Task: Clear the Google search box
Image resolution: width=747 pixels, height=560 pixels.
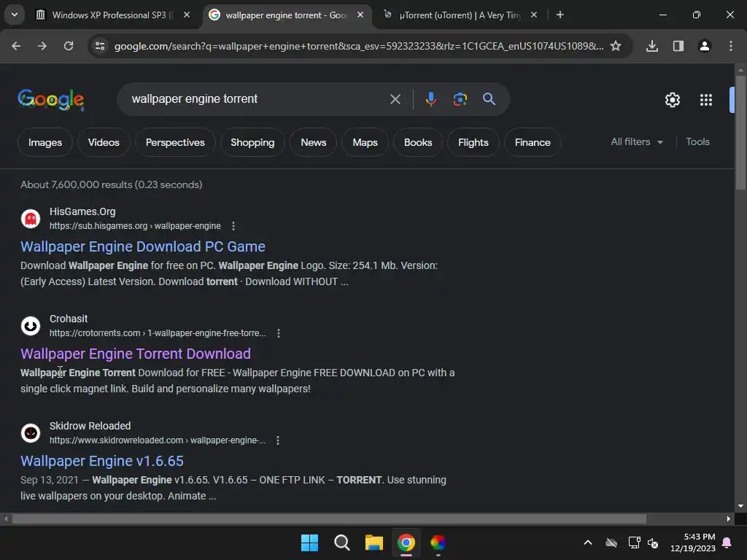Action: 395,99
